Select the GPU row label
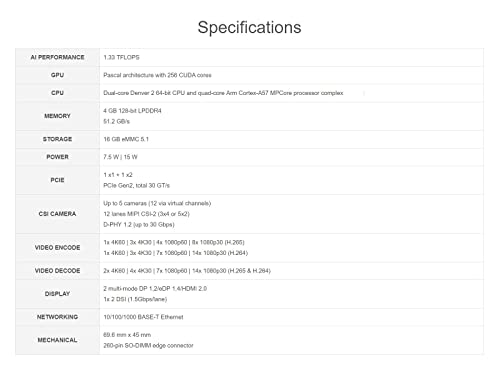Viewport: 500px width, 375px height. (57, 75)
